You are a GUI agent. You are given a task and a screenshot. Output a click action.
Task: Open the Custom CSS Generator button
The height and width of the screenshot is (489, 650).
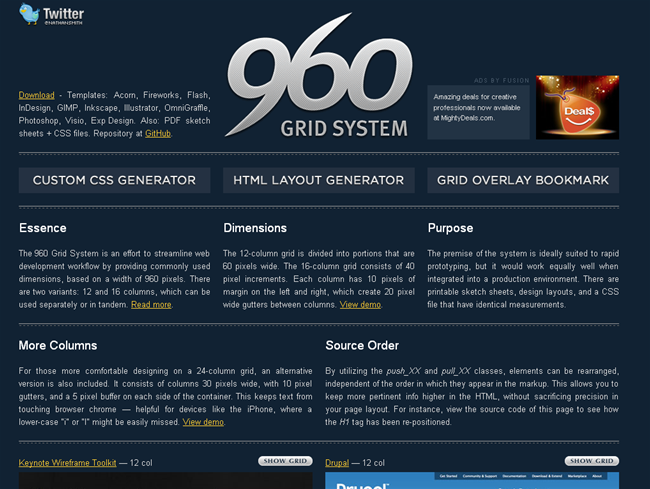(114, 180)
